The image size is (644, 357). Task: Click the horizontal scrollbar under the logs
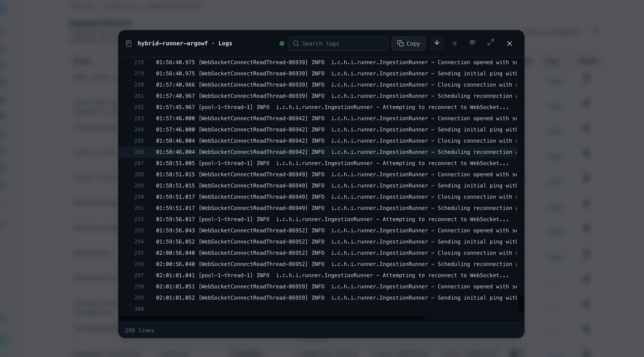pyautogui.click(x=272, y=319)
